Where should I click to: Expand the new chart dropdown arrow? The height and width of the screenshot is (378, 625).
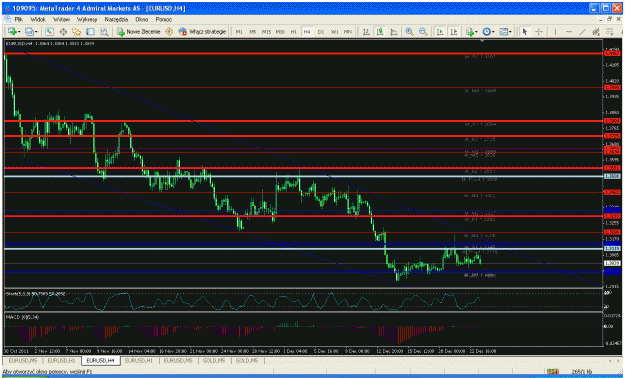click(x=18, y=32)
